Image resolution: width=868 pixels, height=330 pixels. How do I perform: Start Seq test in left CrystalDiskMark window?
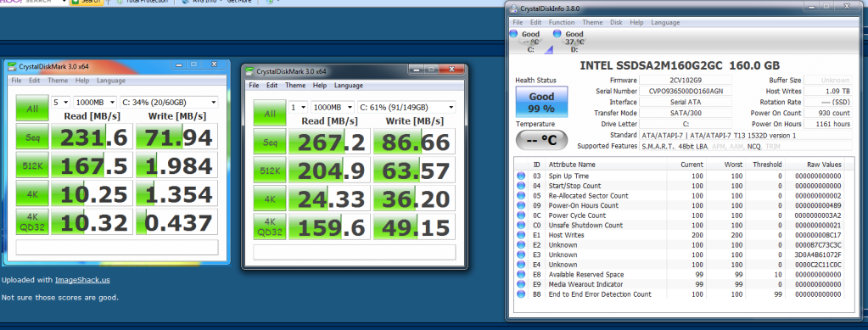[32, 137]
